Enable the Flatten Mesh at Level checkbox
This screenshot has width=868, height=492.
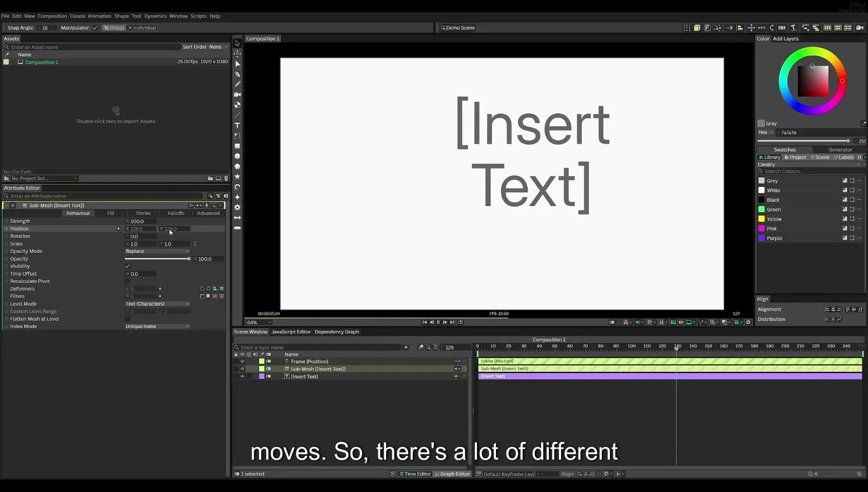(127, 319)
